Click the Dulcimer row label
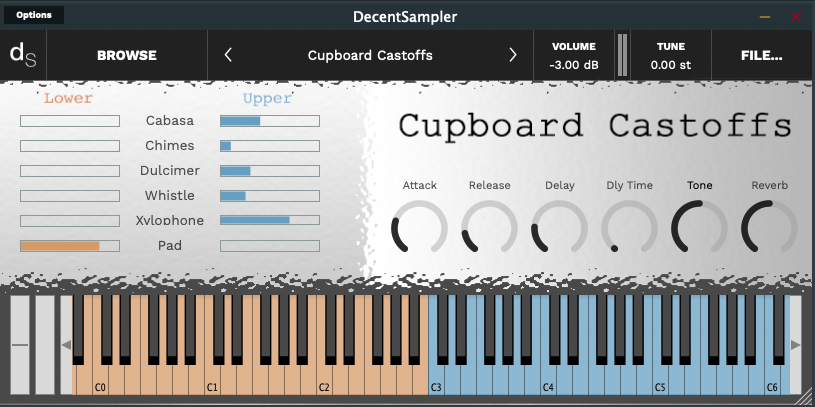Image resolution: width=815 pixels, height=407 pixels. pos(170,170)
